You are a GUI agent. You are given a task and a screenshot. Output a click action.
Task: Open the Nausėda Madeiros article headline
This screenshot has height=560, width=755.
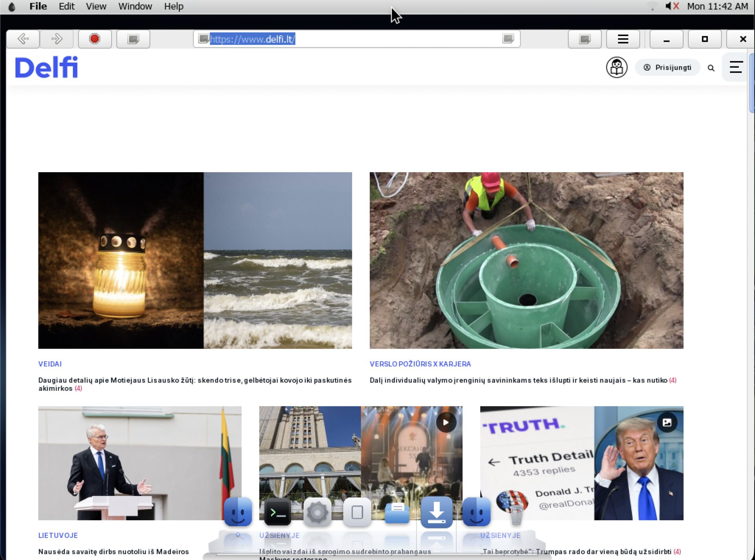click(x=114, y=552)
